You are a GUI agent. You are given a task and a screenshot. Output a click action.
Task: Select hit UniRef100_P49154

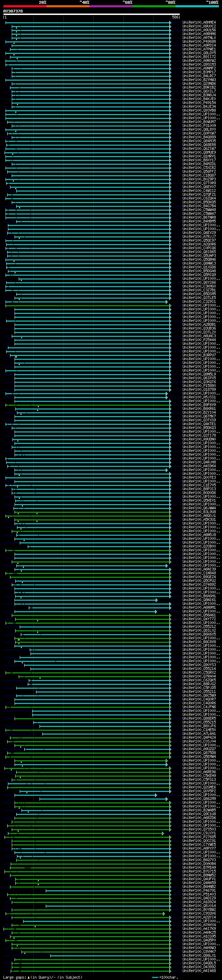[x=199, y=103]
